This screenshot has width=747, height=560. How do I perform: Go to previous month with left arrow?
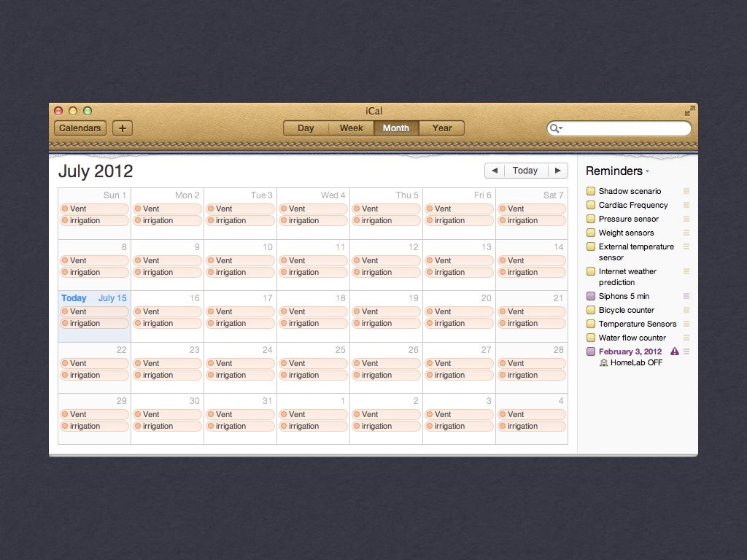(495, 171)
